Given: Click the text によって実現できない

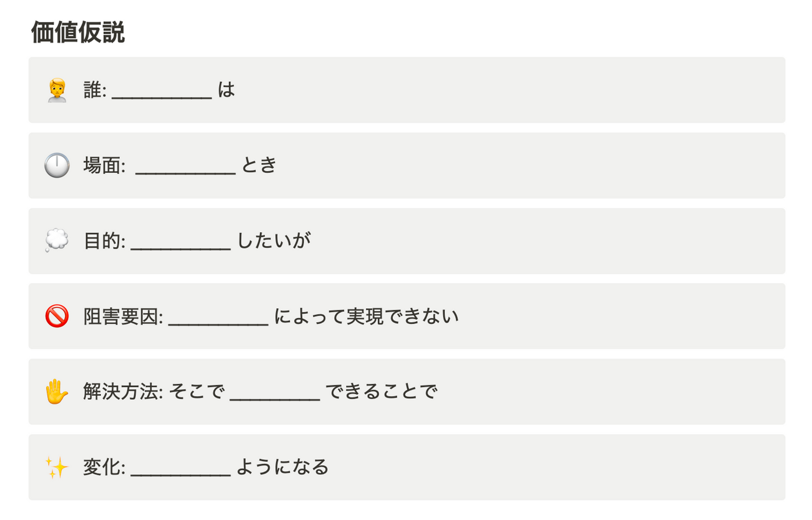Looking at the screenshot, I should 367,316.
